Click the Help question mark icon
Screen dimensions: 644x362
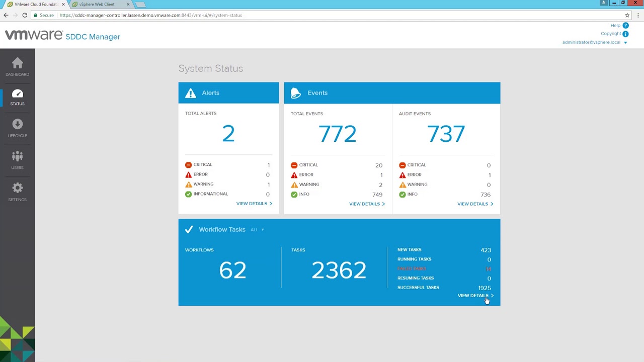point(625,26)
